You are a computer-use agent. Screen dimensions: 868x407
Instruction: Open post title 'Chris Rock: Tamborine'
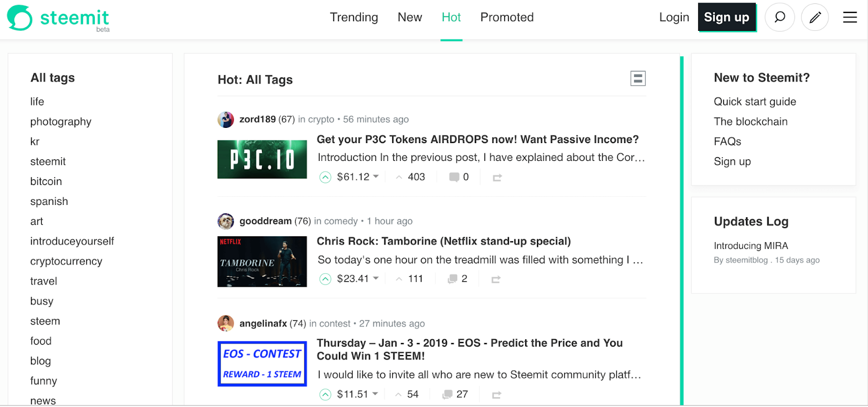tap(444, 242)
